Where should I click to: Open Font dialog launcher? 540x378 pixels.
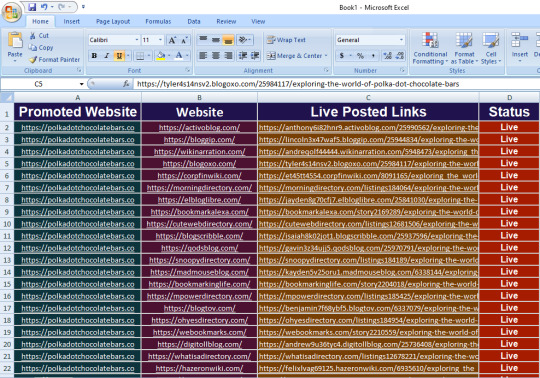pyautogui.click(x=188, y=70)
